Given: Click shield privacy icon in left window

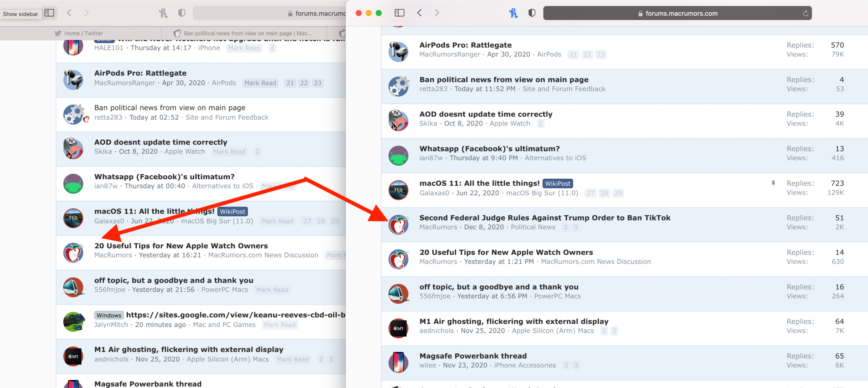Looking at the screenshot, I should [x=182, y=13].
